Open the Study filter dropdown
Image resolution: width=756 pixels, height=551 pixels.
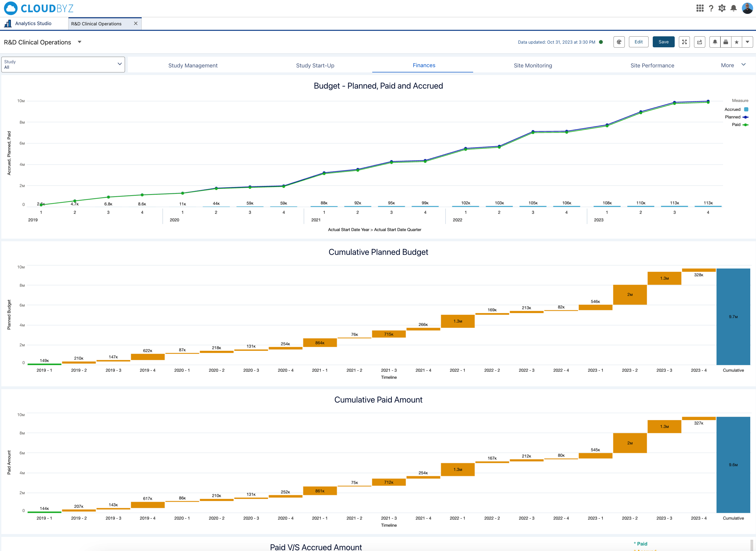(x=63, y=64)
